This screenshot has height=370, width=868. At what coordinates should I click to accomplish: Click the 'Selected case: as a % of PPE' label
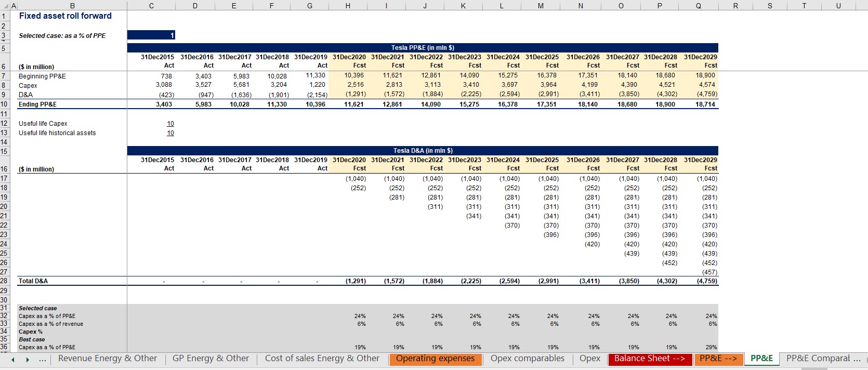point(62,36)
